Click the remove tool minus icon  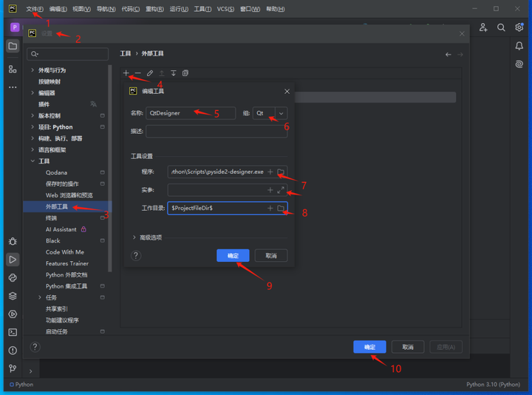[x=137, y=73]
